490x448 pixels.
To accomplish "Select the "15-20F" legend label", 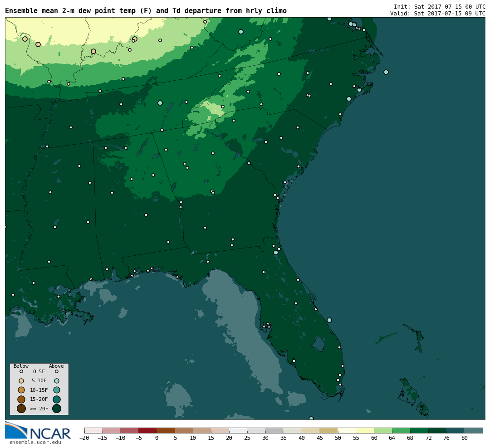I will point(39,399).
